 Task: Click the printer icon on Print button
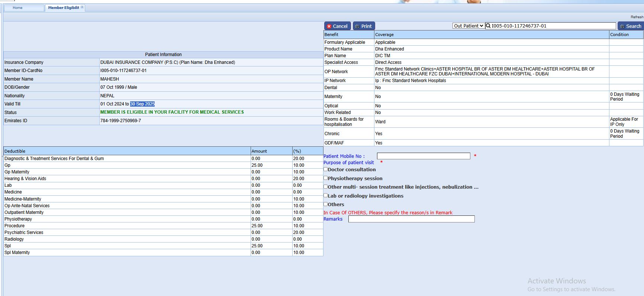point(357,26)
